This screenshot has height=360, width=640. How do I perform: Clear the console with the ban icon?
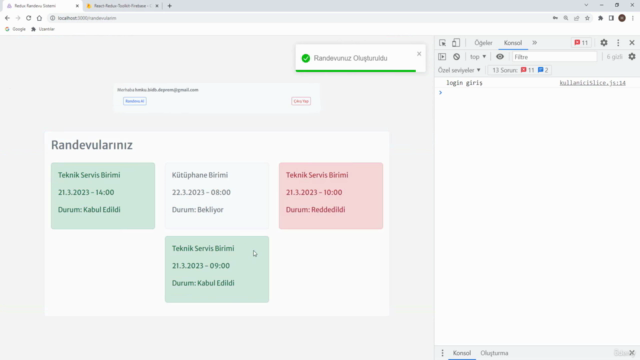click(x=456, y=57)
